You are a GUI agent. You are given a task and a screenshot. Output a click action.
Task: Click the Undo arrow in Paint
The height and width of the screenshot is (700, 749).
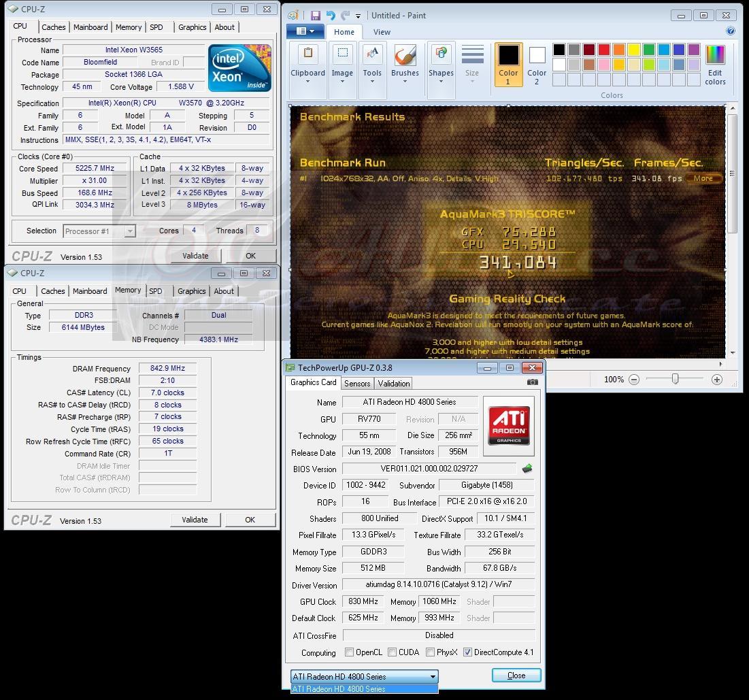[x=331, y=16]
